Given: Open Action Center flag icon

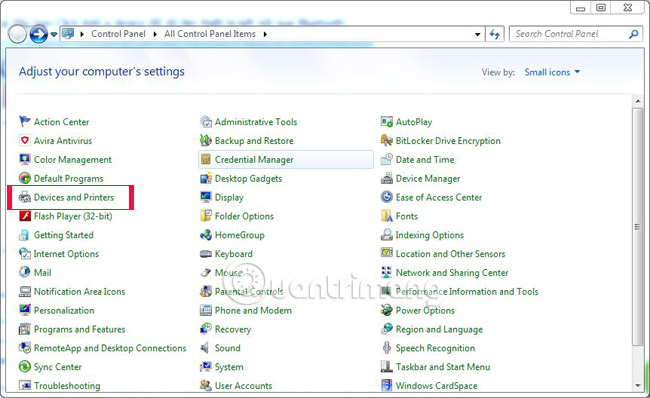Looking at the screenshot, I should (x=25, y=121).
